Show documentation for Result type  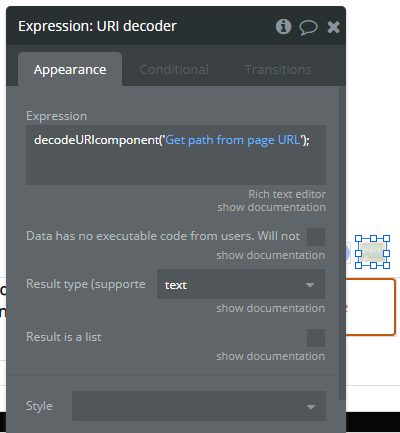270,308
